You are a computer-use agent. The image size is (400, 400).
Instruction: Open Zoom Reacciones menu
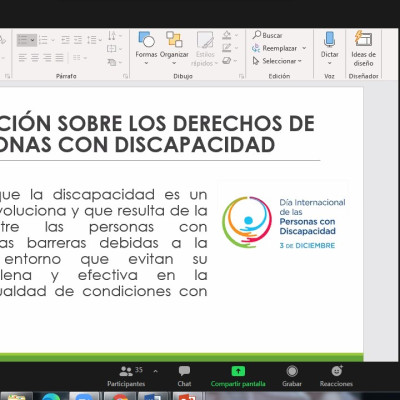click(336, 377)
